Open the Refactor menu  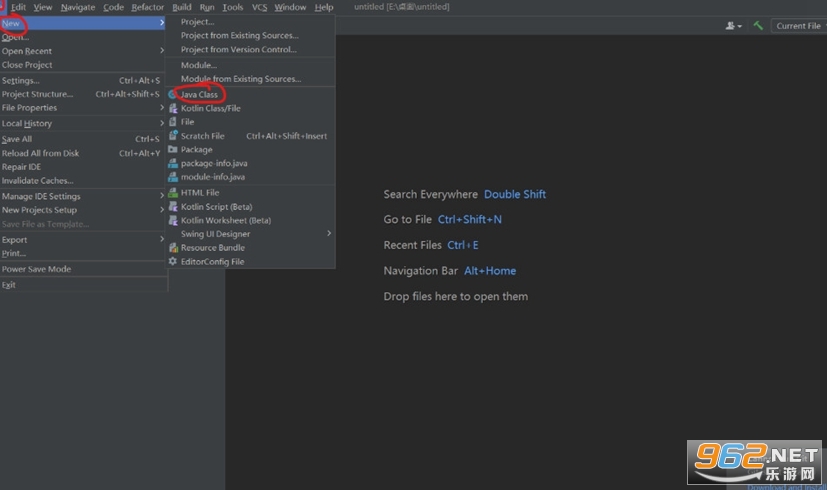(148, 7)
